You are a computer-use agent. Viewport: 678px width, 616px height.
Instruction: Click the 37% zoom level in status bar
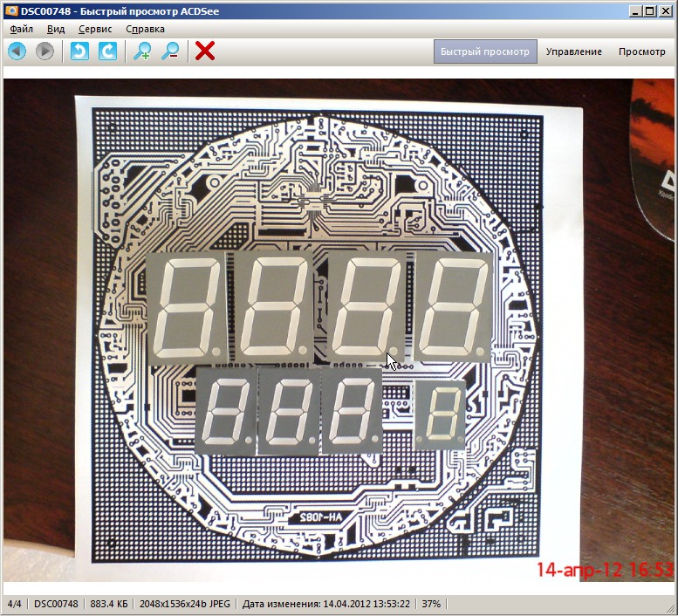431,604
